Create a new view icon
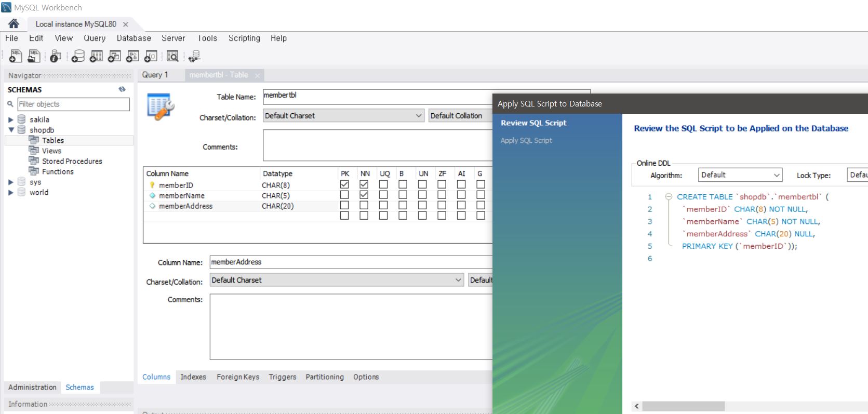Image resolution: width=868 pixels, height=414 pixels. click(x=114, y=56)
